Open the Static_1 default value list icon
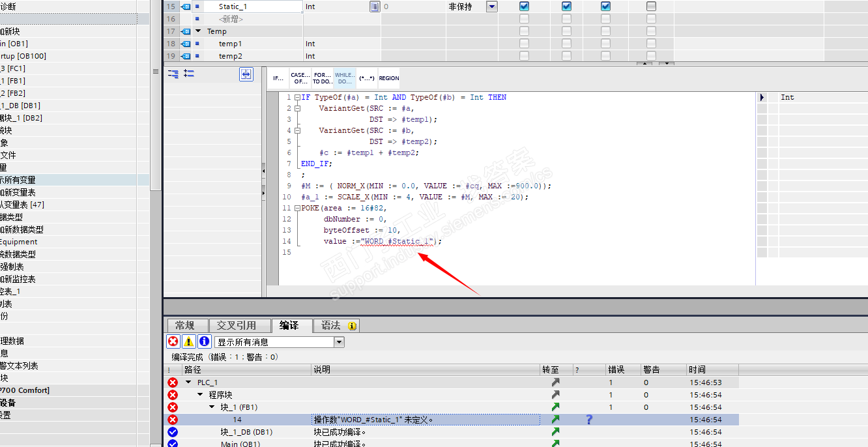 pyautogui.click(x=375, y=7)
